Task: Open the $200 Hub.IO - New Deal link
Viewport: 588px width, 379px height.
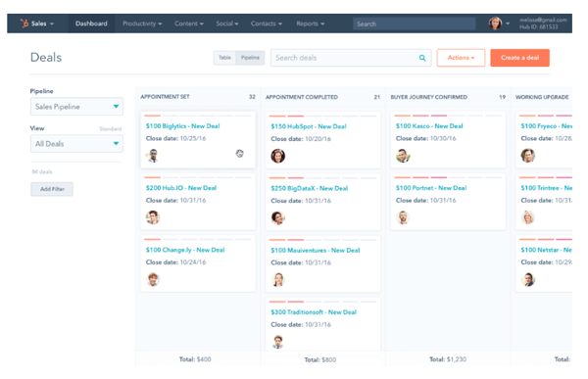Action: 181,188
